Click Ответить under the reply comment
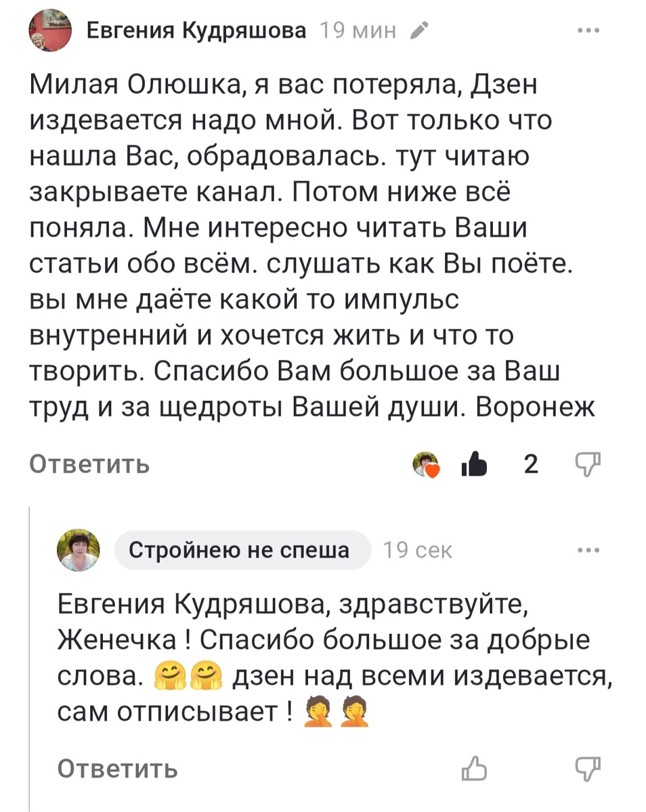The image size is (646, 812). click(118, 768)
